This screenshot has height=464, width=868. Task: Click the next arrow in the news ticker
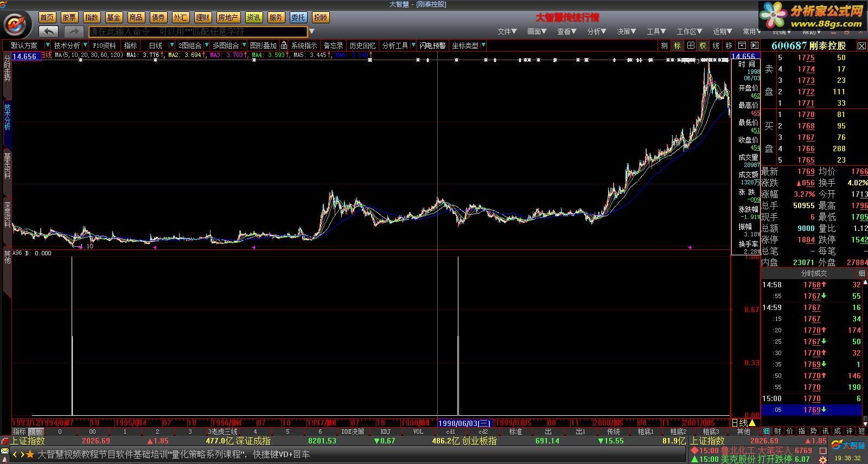click(22, 454)
